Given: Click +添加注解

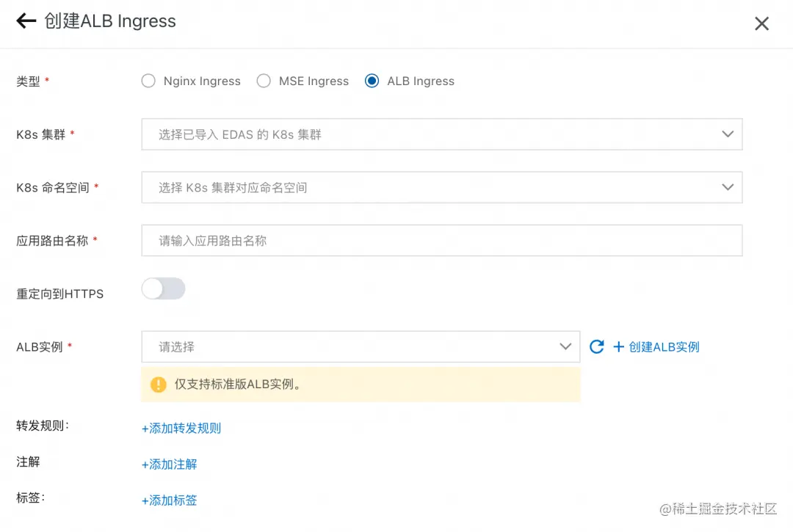Looking at the screenshot, I should [169, 464].
